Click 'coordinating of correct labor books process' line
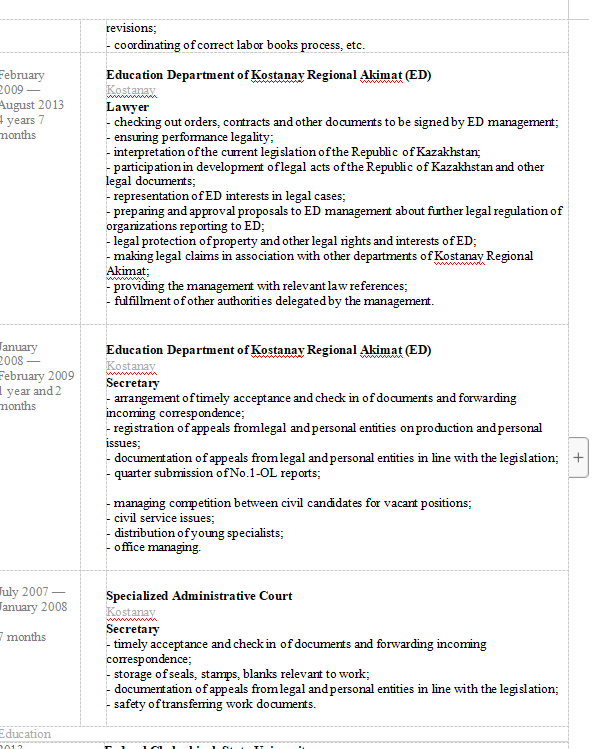607x749 pixels. pos(238,45)
